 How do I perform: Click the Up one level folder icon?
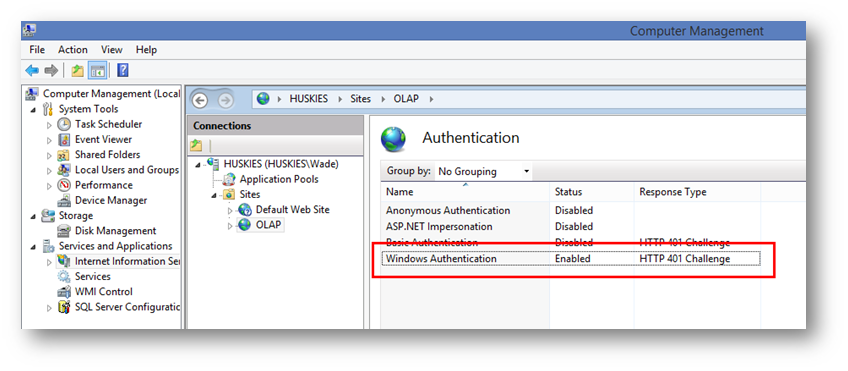[78, 70]
